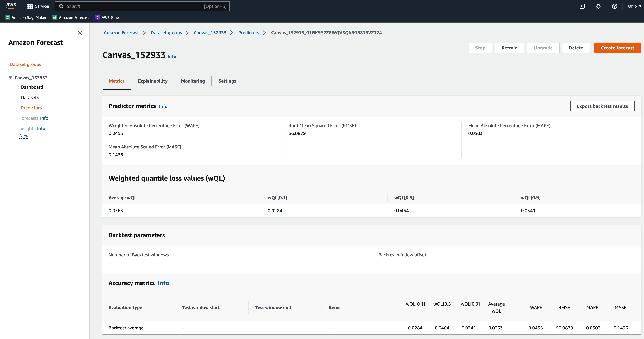Switch to the Monitoring tab
644x339 pixels.
click(193, 81)
